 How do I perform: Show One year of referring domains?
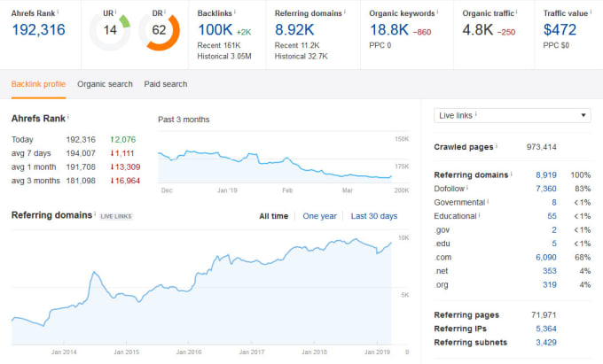pyautogui.click(x=319, y=216)
